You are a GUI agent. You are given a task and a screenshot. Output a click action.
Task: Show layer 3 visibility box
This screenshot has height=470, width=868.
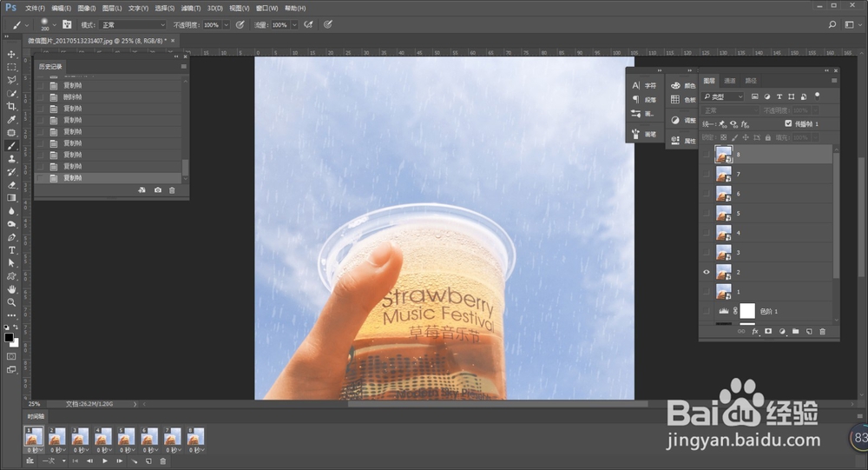click(x=707, y=253)
